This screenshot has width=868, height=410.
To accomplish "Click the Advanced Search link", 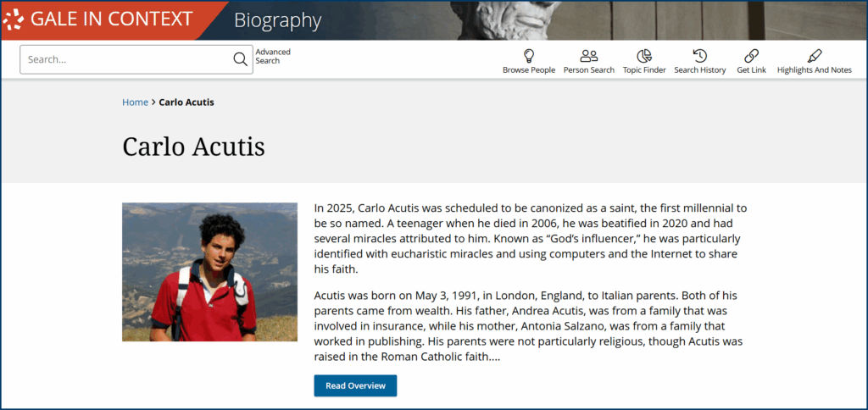I will 273,56.
